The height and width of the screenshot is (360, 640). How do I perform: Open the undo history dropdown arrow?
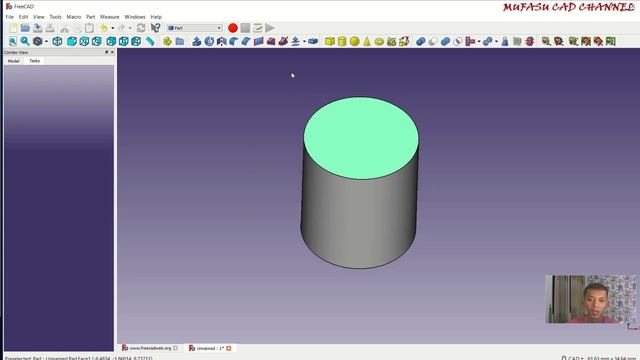click(113, 28)
